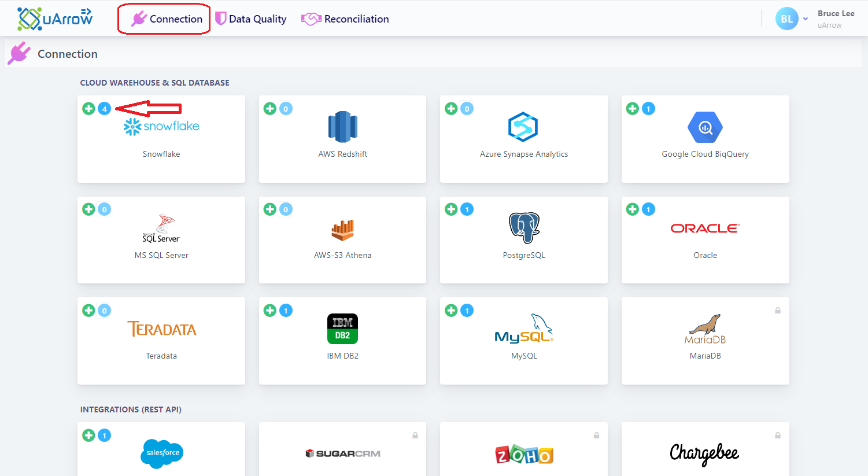This screenshot has height=476, width=868.
Task: Add a new MySQL connection
Action: [451, 311]
